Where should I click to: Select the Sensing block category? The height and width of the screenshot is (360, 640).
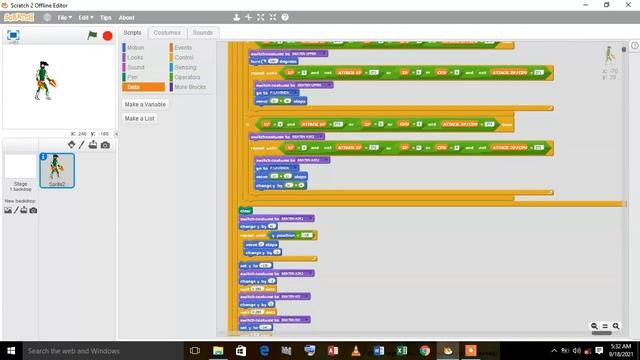(190, 67)
